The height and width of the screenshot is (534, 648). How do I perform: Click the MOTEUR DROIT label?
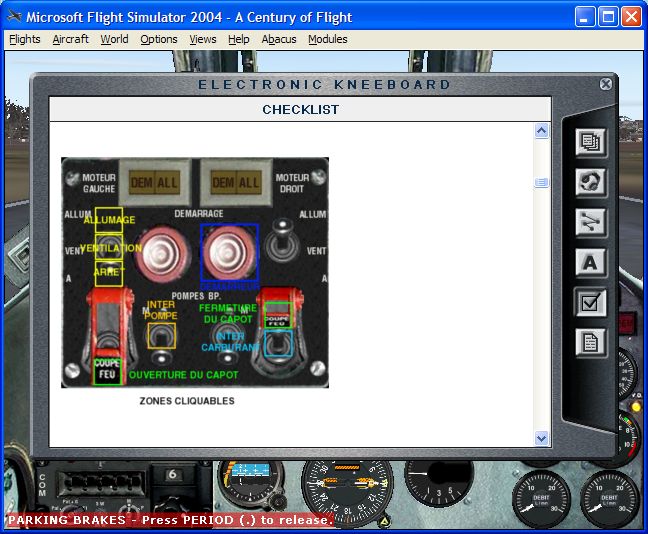click(292, 183)
